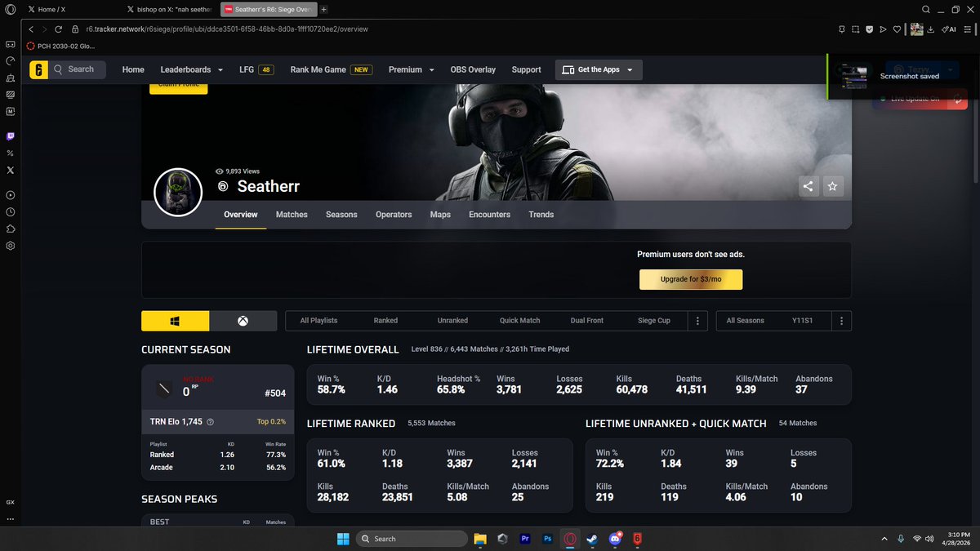
Task: Select the Xbox platform button
Action: point(243,321)
